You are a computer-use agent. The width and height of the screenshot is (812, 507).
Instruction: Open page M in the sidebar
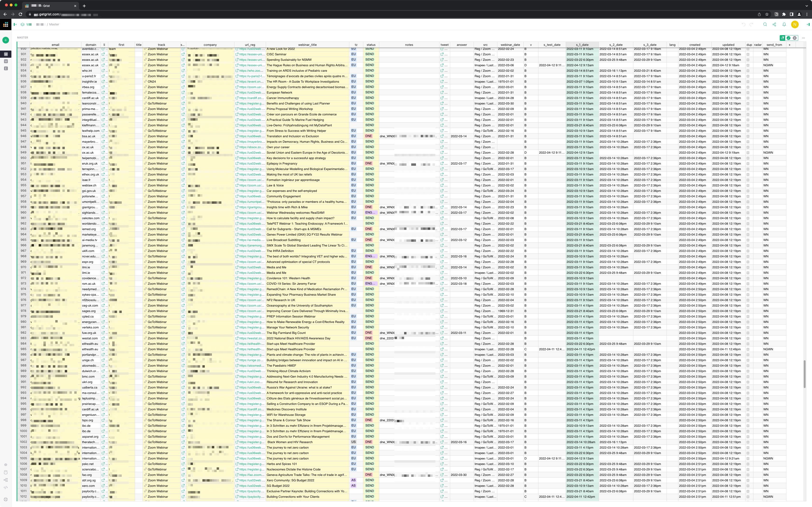tap(6, 54)
